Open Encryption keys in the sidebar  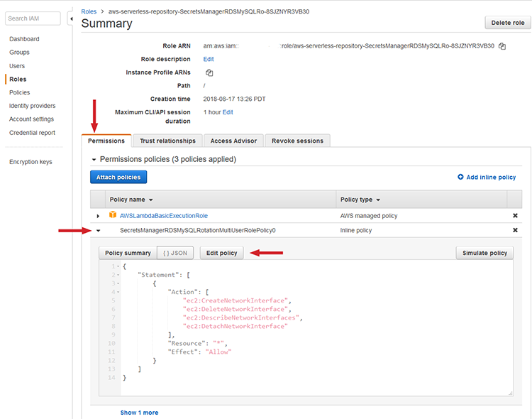(31, 162)
